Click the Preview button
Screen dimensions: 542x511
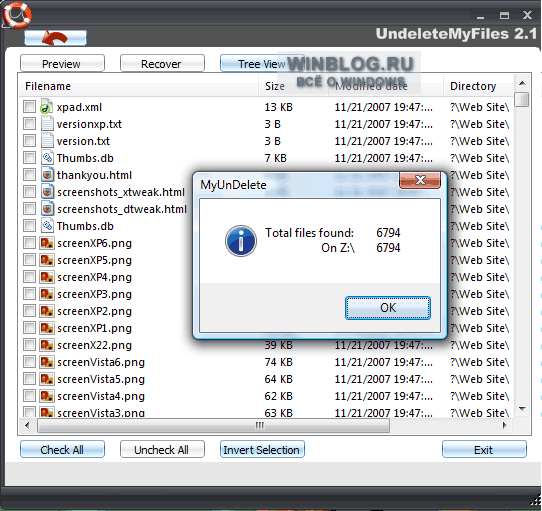tap(62, 63)
